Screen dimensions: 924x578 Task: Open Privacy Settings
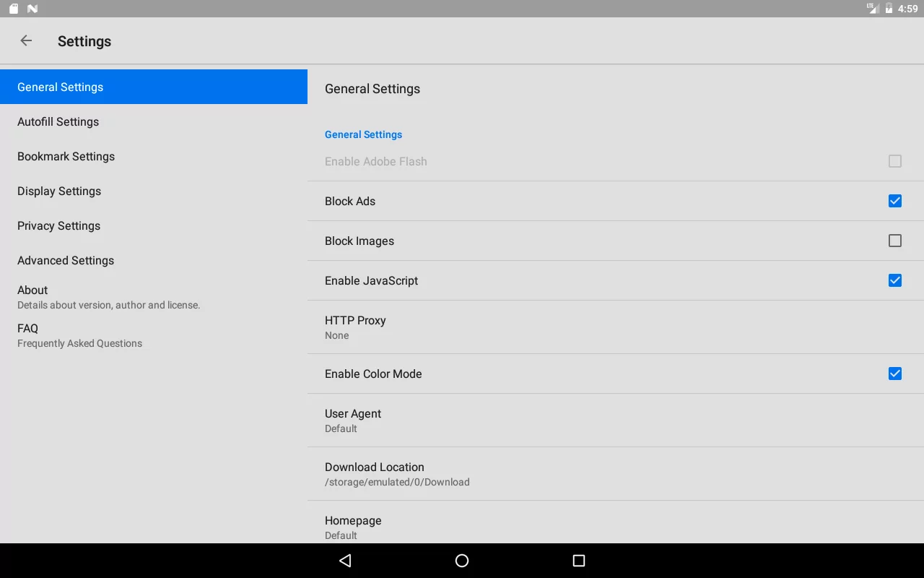[x=154, y=225]
